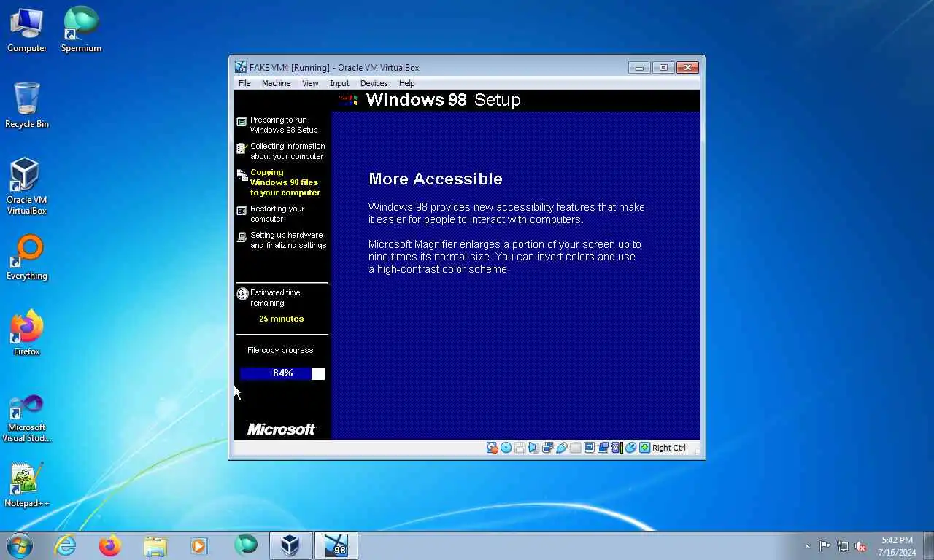The width and height of the screenshot is (934, 560).
Task: Open the Help menu
Action: point(407,83)
